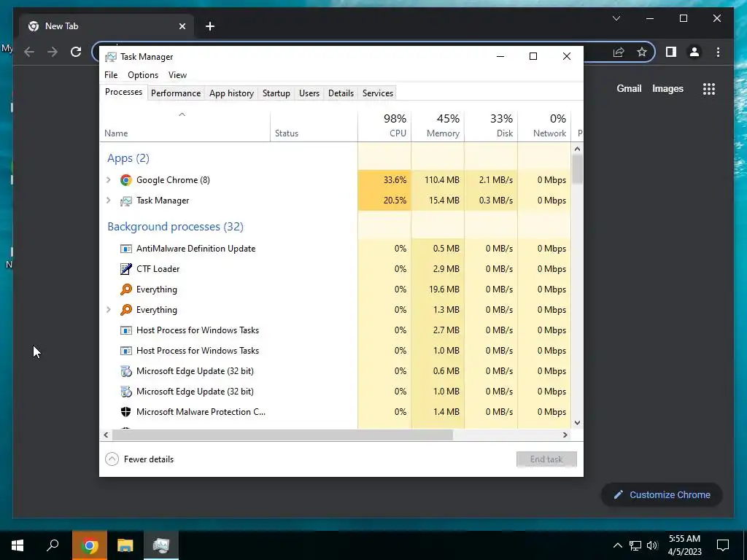This screenshot has width=747, height=560.
Task: Switch to the App history tab
Action: click(x=231, y=93)
